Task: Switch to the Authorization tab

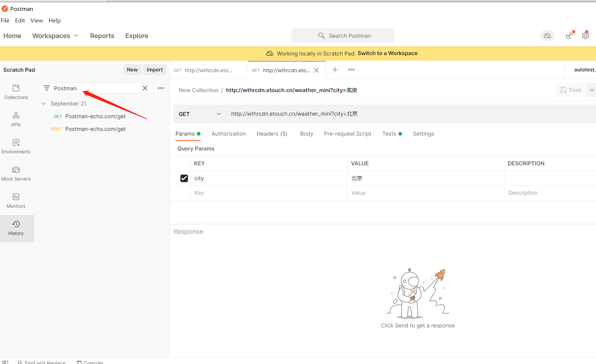Action: [229, 134]
